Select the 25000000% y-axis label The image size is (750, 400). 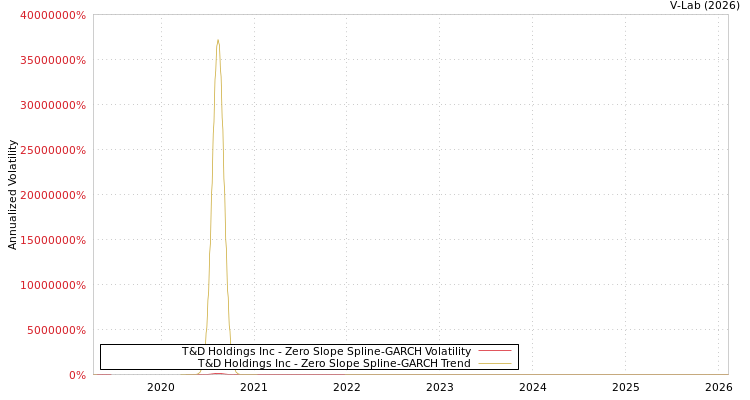pos(53,150)
